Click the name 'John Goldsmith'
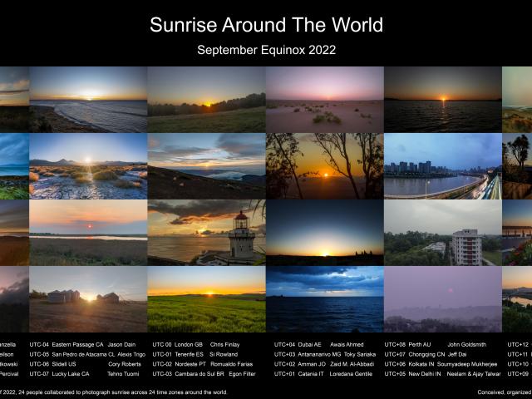This screenshot has height=399, width=532. click(466, 344)
